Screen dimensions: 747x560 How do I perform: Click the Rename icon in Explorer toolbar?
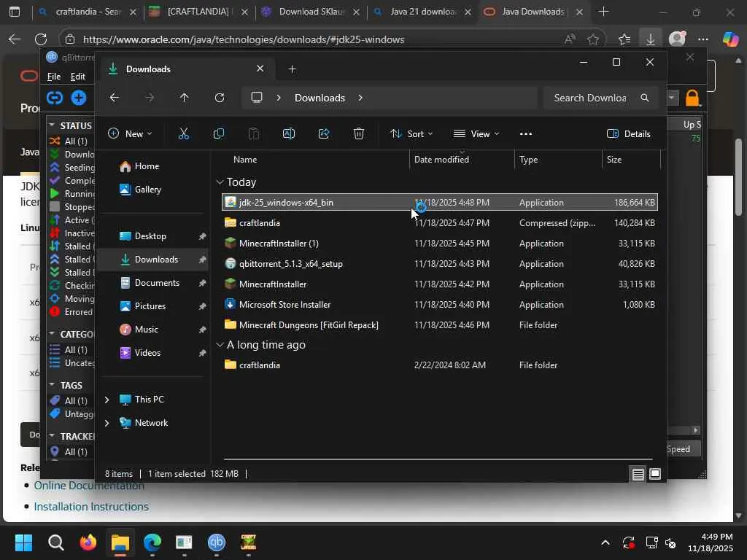pyautogui.click(x=289, y=134)
